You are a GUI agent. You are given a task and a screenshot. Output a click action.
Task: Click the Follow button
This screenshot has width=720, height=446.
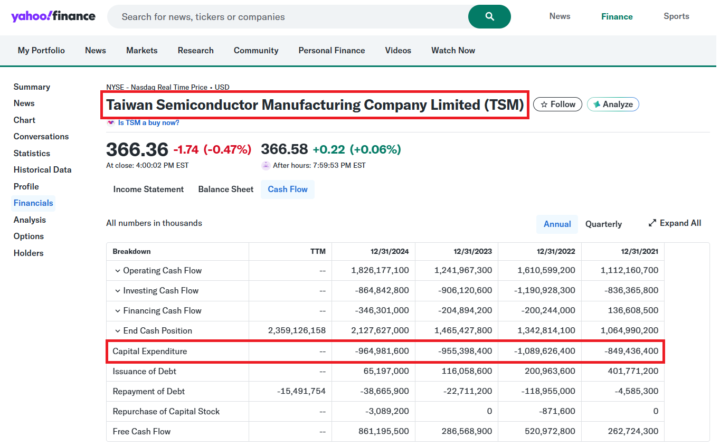click(x=557, y=105)
